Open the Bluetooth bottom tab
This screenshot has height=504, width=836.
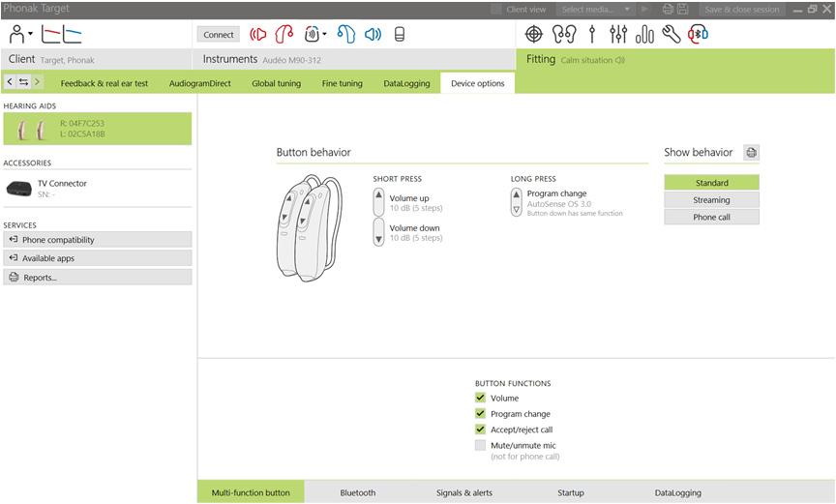[x=358, y=492]
